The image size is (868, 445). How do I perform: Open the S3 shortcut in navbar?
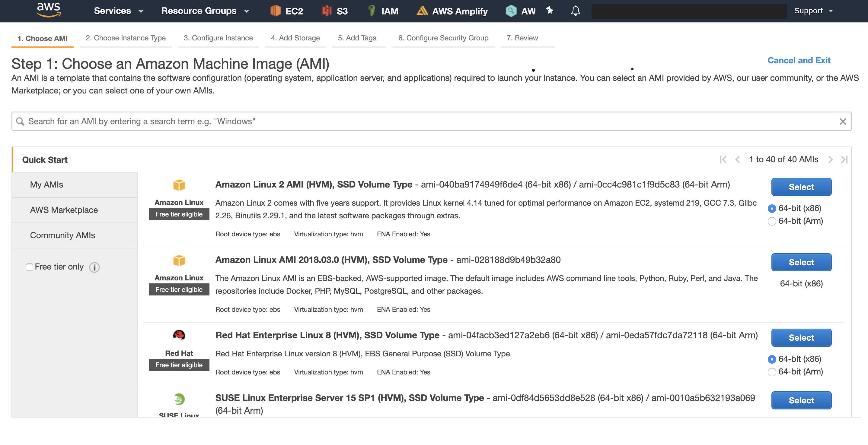(x=335, y=11)
